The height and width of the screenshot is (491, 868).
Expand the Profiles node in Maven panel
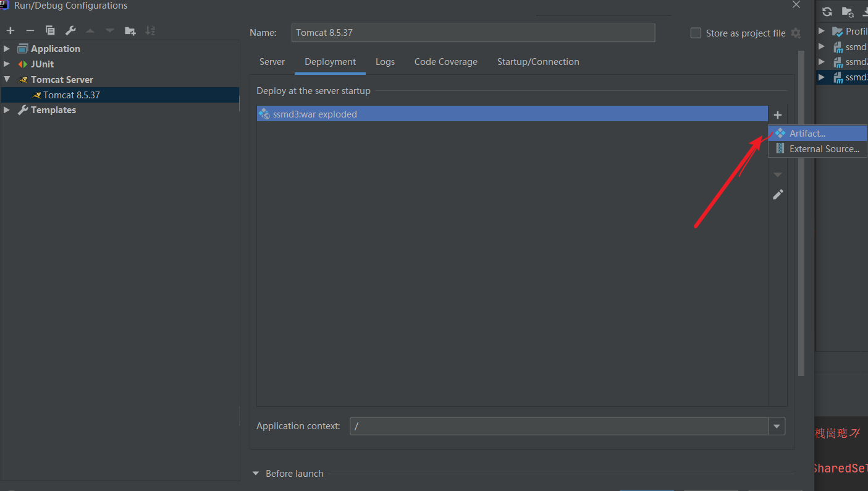[822, 32]
